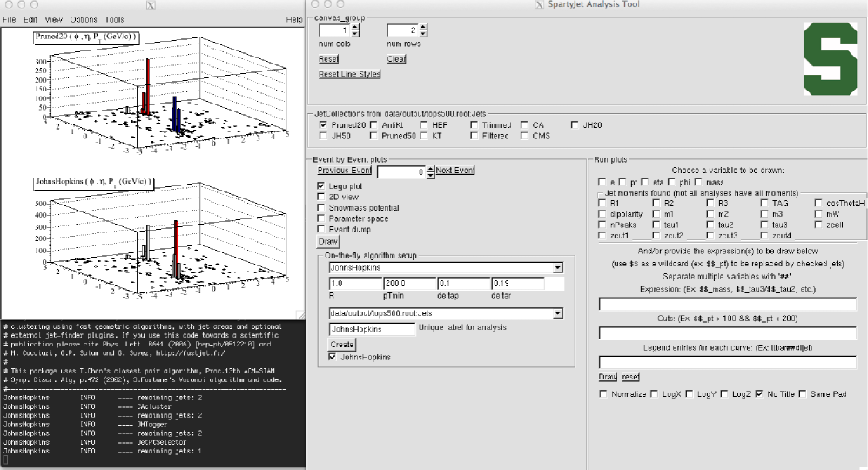This screenshot has width=868, height=470.
Task: Enable the Normalize option
Action: [x=604, y=394]
